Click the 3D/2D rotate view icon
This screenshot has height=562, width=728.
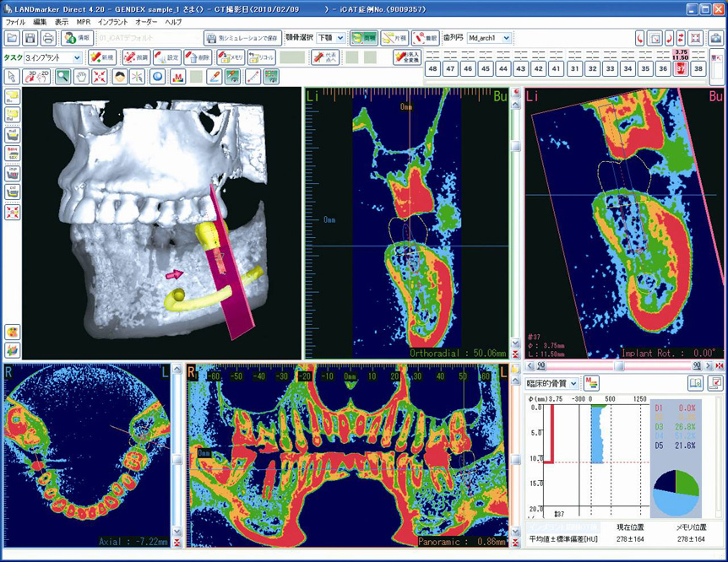[38, 77]
